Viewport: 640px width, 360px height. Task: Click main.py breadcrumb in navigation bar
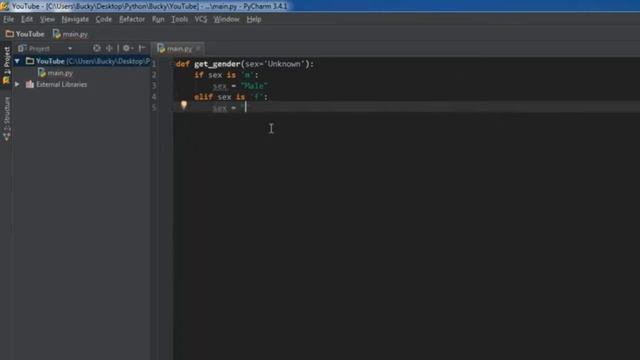pyautogui.click(x=70, y=34)
